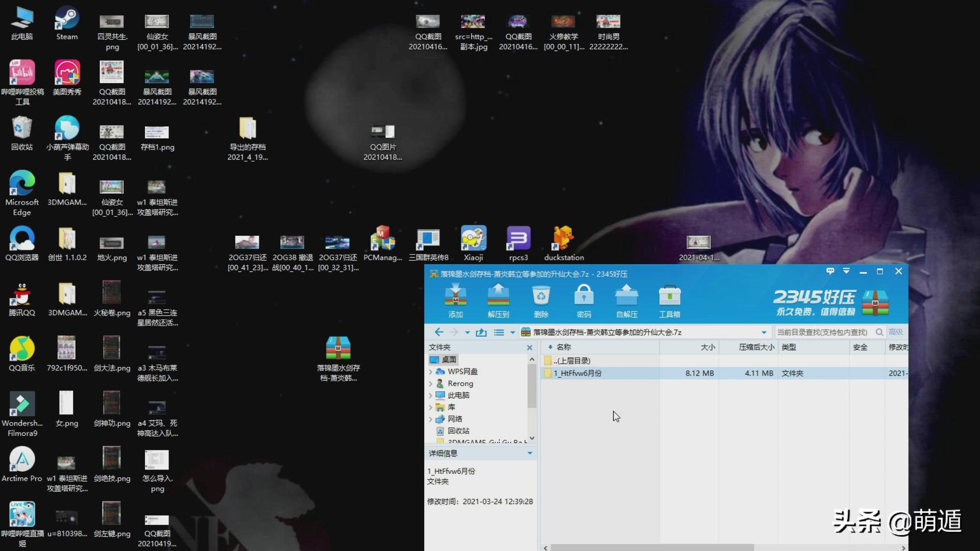
Task: Expand the 此电脑 tree node
Action: point(431,395)
